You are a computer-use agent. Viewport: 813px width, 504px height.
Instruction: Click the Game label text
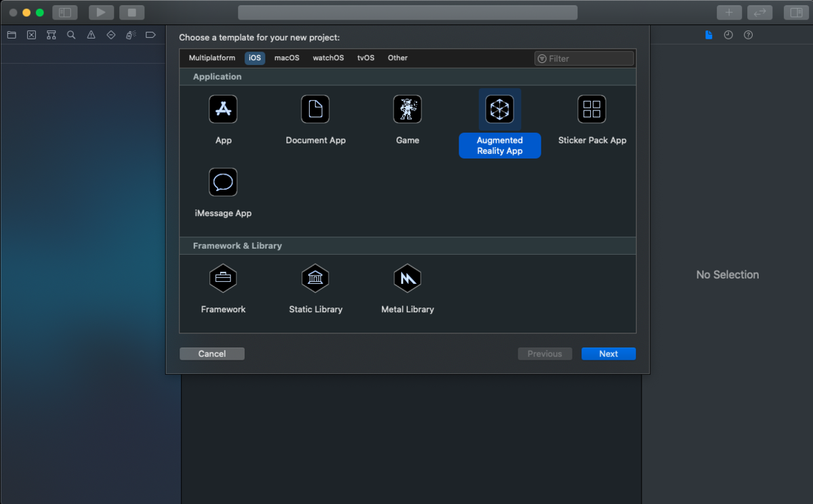pos(408,140)
